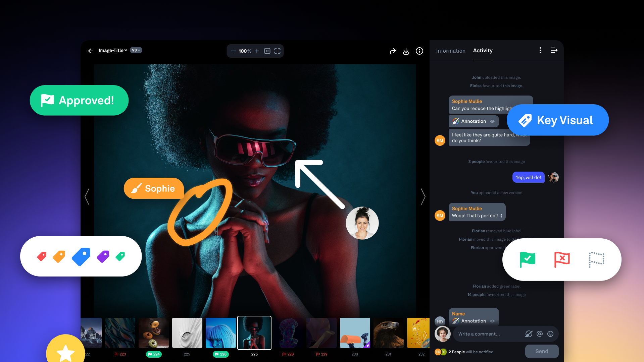The image size is (644, 362).
Task: Select the share arrow icon
Action: coord(393,51)
